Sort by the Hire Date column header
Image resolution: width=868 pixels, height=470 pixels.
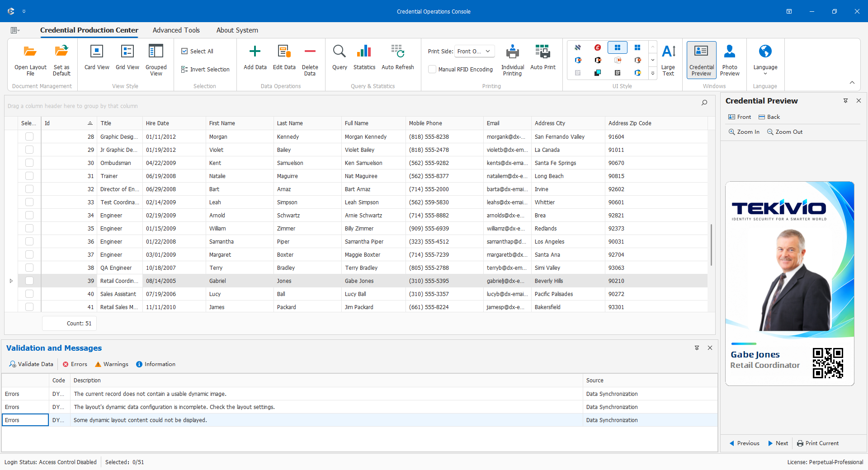pos(174,123)
